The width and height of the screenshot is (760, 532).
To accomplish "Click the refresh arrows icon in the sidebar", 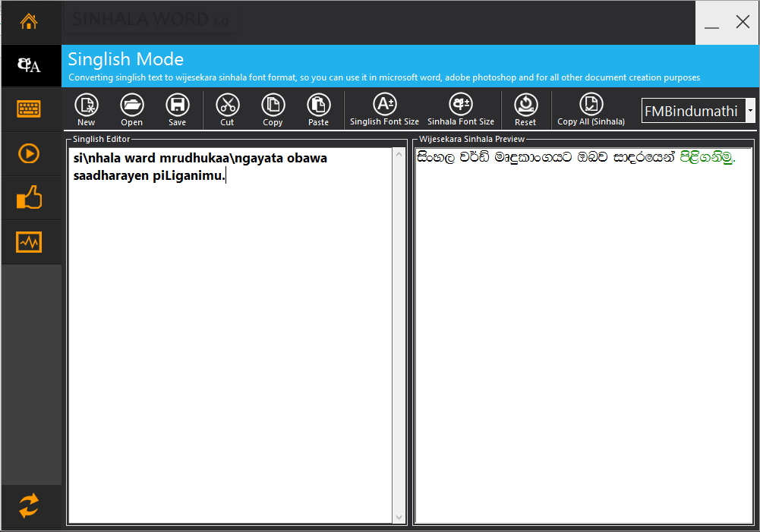I will click(x=29, y=505).
